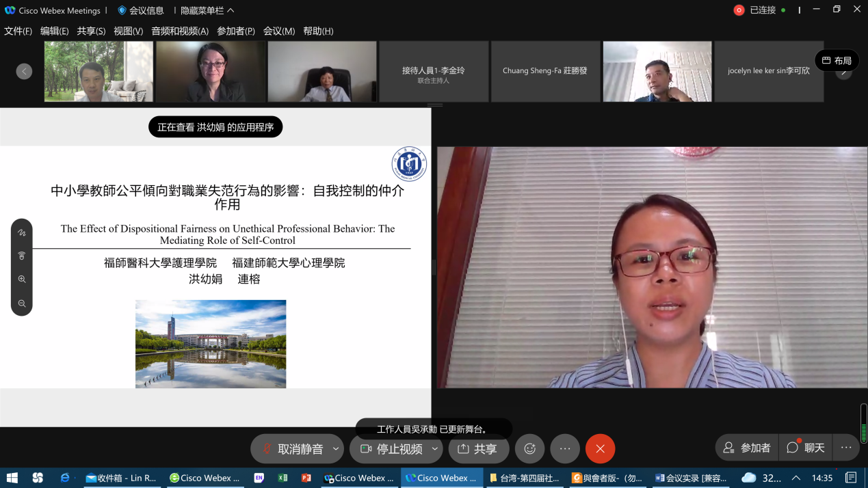Screen dimensions: 868x488
Task: Click the red leave meeting button
Action: click(x=600, y=449)
